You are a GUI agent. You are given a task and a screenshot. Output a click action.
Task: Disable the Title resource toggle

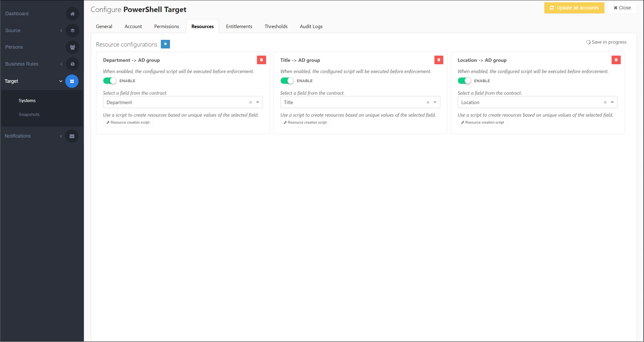(287, 81)
